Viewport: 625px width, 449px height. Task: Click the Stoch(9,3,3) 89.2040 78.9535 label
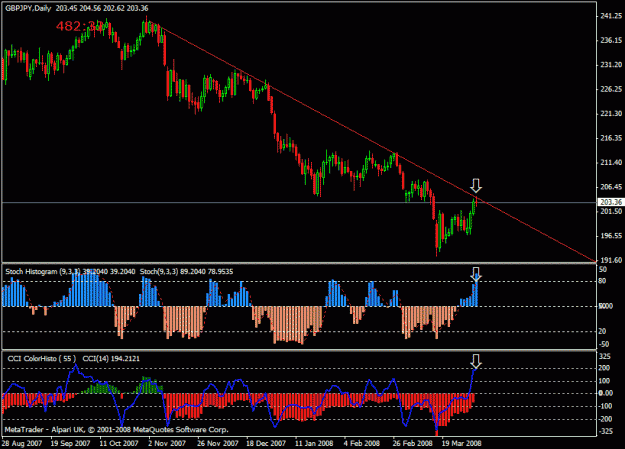pyautogui.click(x=186, y=272)
